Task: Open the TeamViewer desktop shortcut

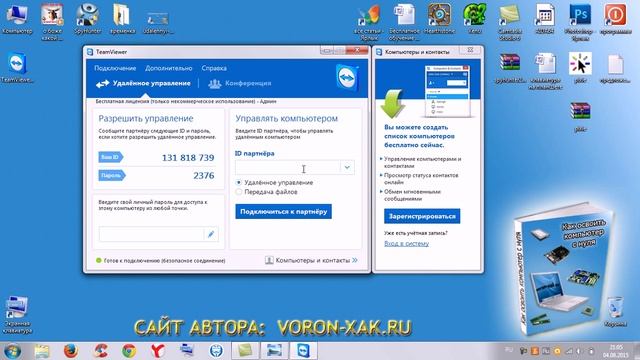Action: 17,67
